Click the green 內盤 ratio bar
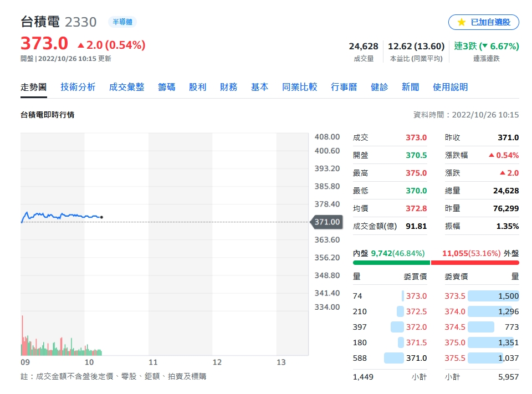This screenshot has height=394, width=532. 391,263
